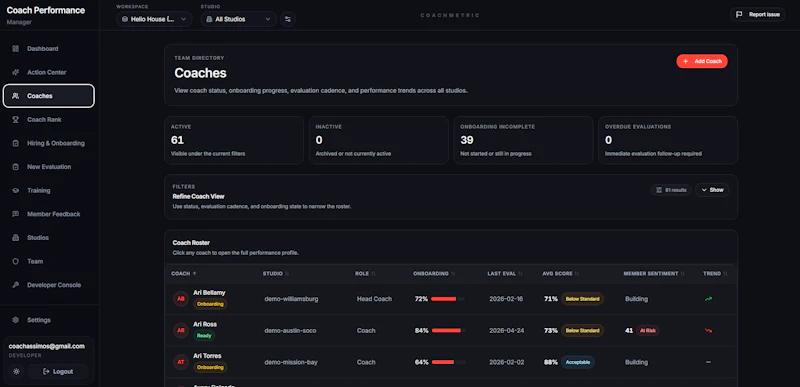The image size is (800, 387).
Task: Sort the roster by Role column
Action: pos(365,274)
